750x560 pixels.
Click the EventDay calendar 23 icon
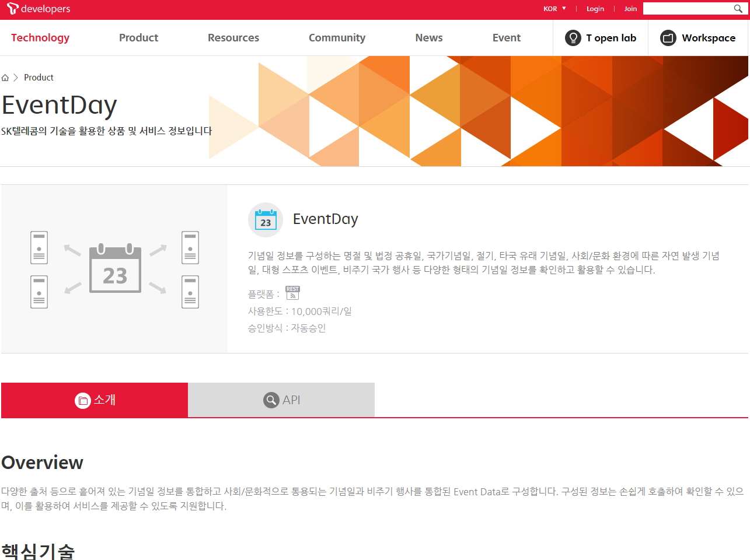click(x=266, y=220)
